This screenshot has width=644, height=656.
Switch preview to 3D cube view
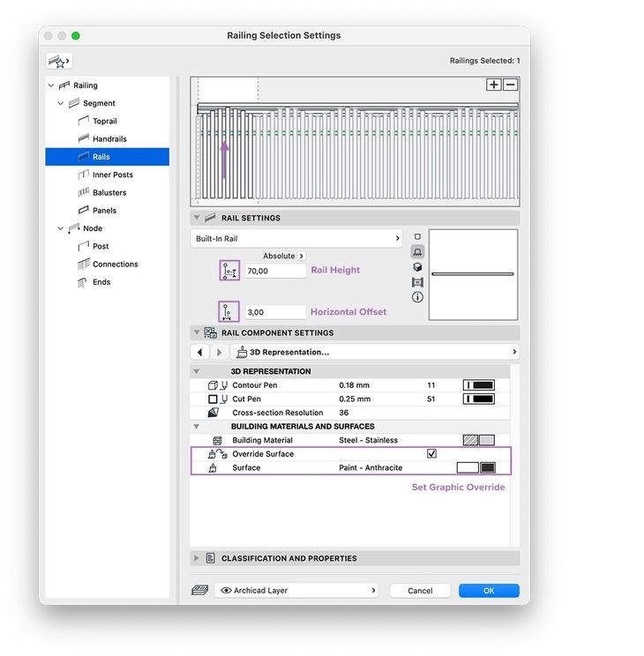(x=417, y=267)
